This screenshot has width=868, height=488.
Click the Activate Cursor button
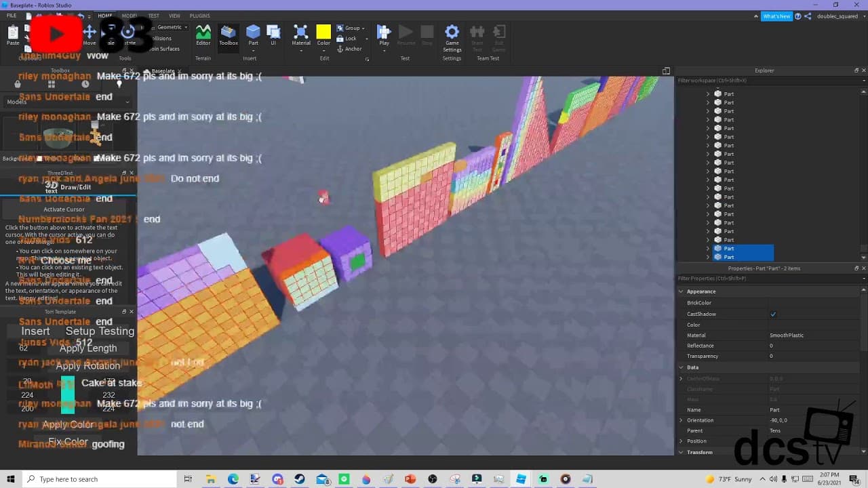click(x=64, y=209)
